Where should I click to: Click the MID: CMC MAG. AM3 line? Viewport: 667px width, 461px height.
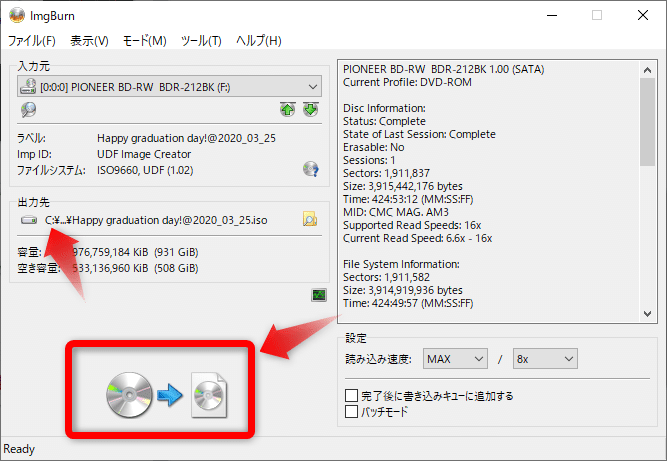pos(396,212)
